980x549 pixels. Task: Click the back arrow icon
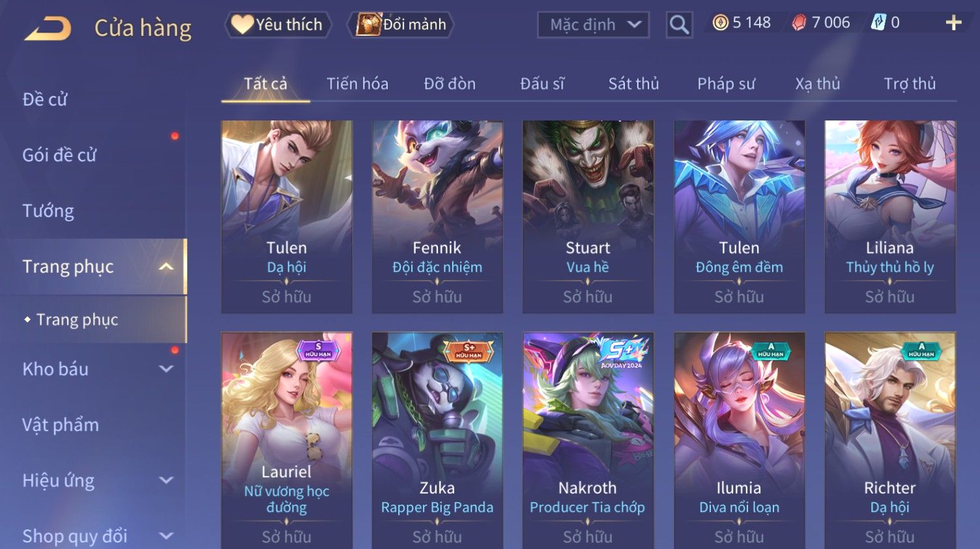[48, 28]
